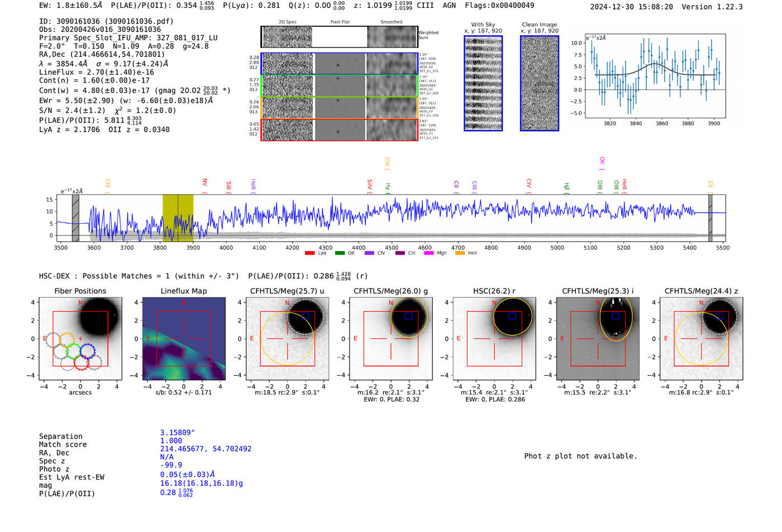
Task: Open the Gaussian line-fit plot
Action: click(x=655, y=76)
